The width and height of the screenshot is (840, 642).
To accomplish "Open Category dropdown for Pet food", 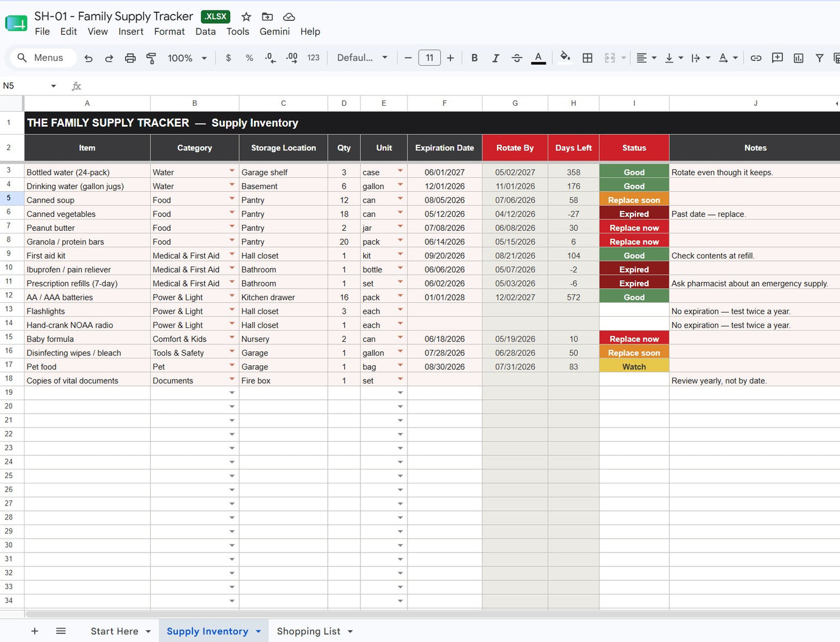I will (x=232, y=365).
